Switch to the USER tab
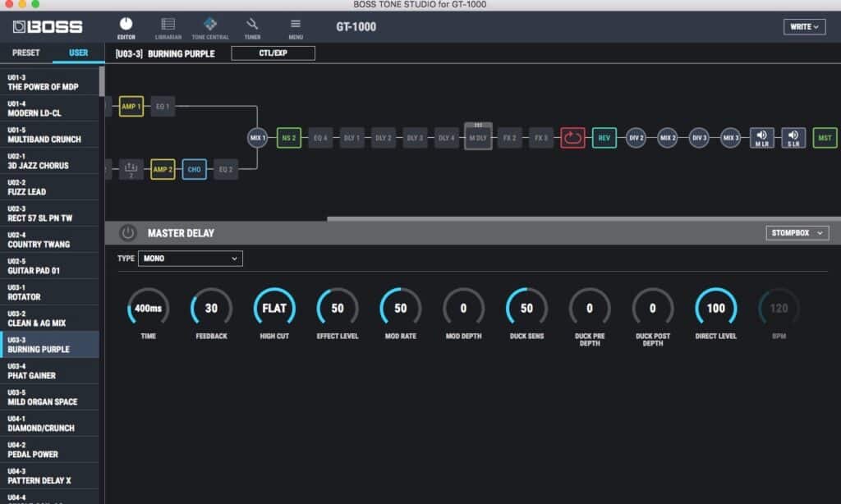The width and height of the screenshot is (841, 504). [x=78, y=53]
